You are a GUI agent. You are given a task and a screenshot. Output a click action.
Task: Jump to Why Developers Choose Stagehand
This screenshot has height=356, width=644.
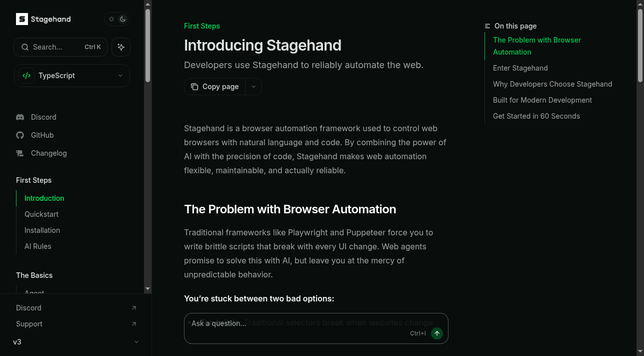pos(552,84)
